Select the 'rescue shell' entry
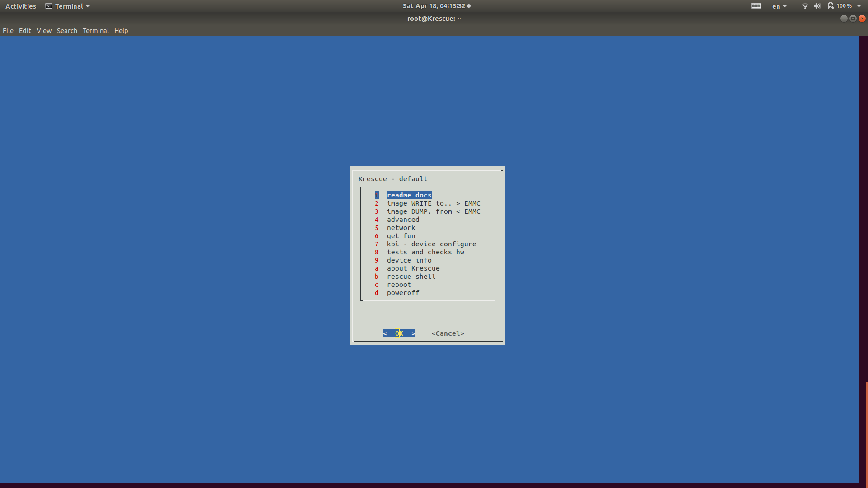The image size is (868, 488). (411, 277)
